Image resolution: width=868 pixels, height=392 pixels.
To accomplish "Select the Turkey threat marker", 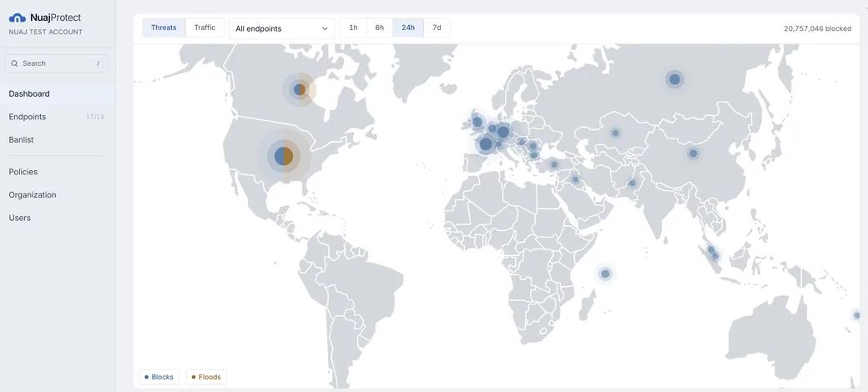I will click(x=553, y=164).
